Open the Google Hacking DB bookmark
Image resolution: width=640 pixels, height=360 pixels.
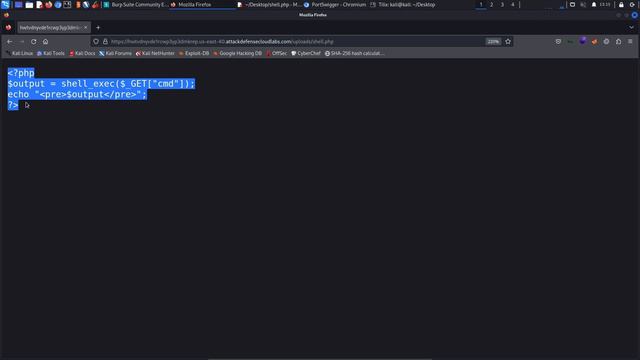click(x=237, y=53)
